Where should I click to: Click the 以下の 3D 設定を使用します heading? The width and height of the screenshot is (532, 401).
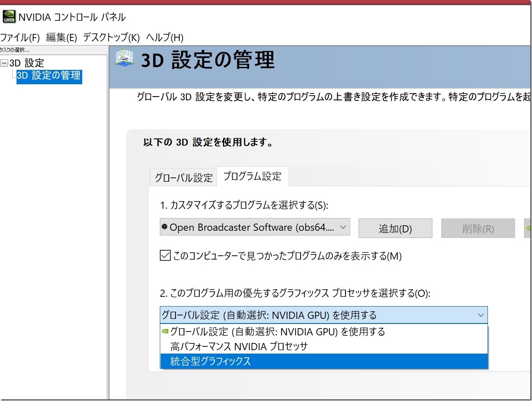coord(208,142)
